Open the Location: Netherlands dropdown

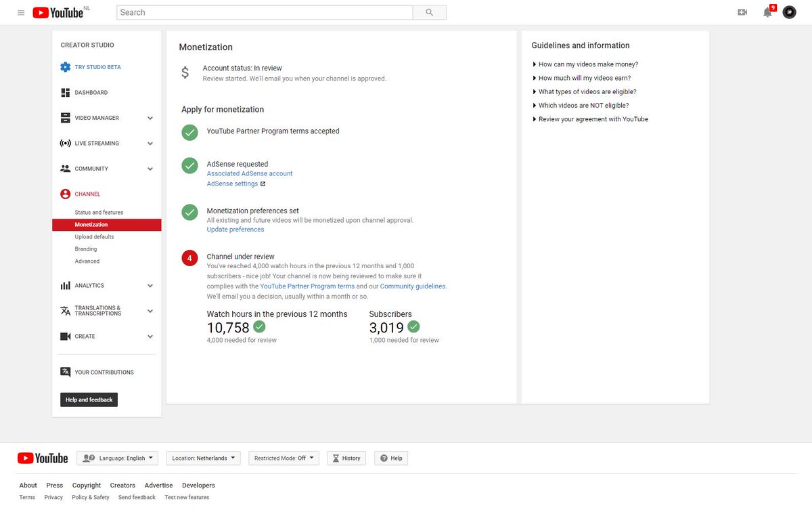click(x=203, y=458)
